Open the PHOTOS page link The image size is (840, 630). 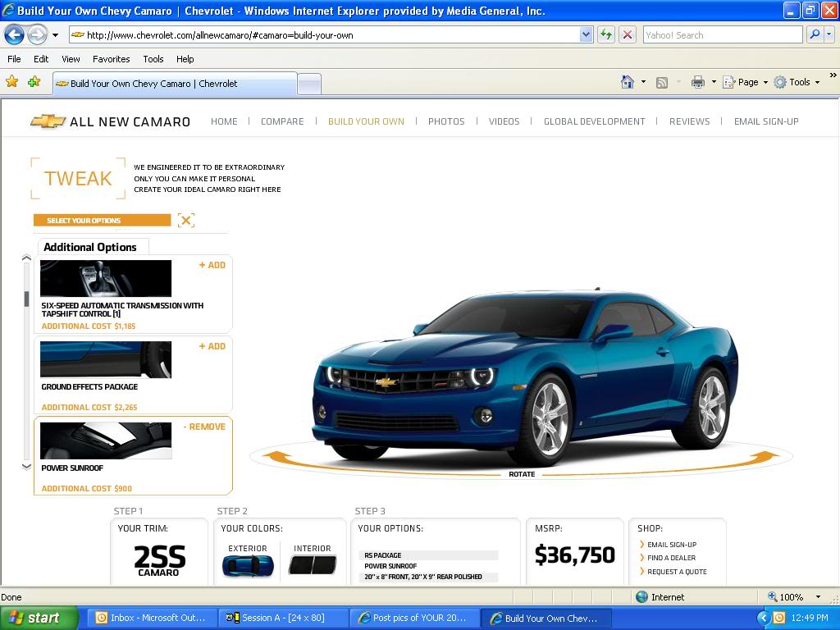[446, 121]
